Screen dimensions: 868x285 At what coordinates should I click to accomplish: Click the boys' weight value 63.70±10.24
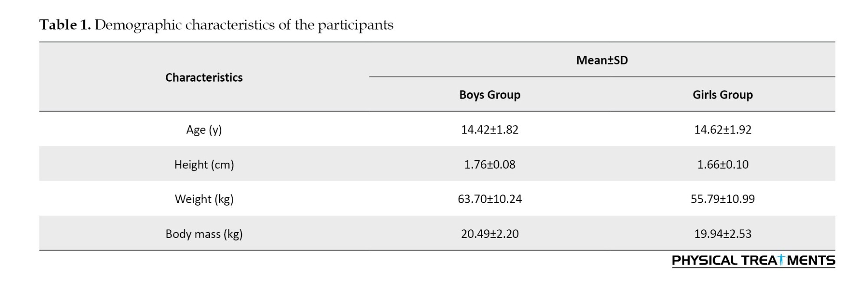coord(490,199)
